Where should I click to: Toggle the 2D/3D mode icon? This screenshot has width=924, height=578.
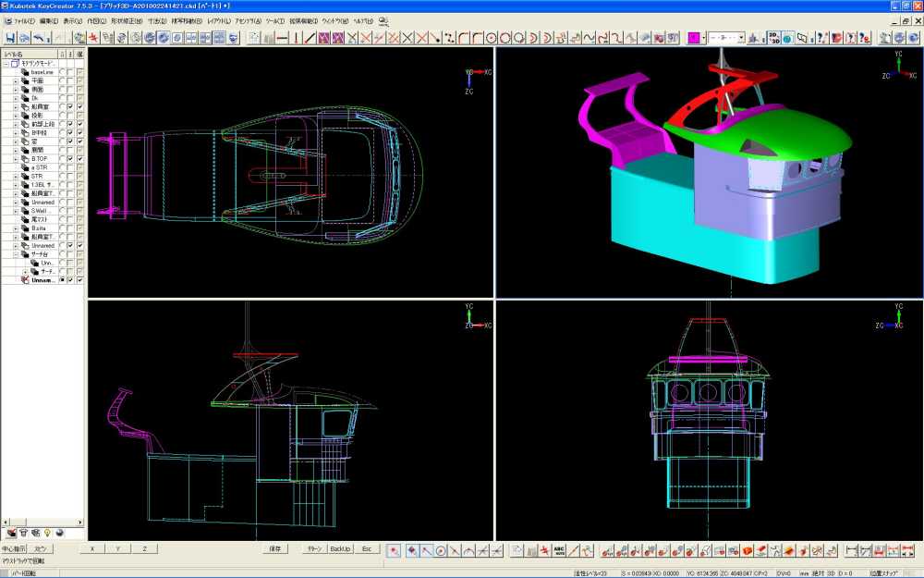click(x=773, y=38)
